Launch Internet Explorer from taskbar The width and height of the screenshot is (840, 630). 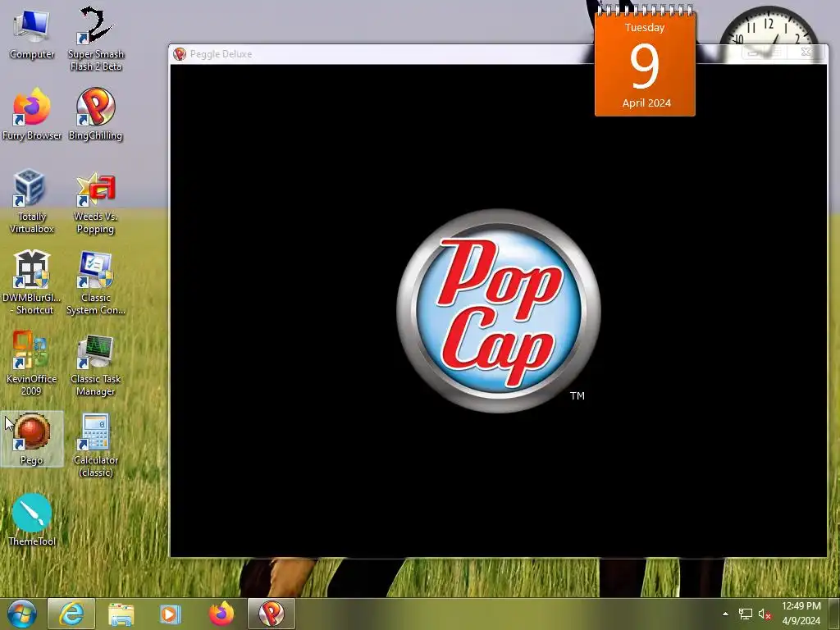(71, 614)
